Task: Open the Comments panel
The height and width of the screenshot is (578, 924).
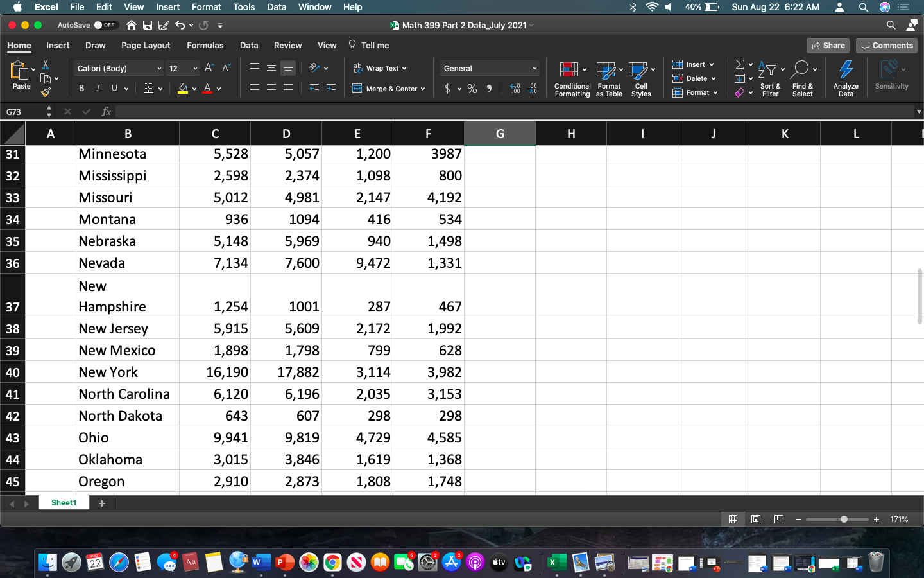Action: point(886,45)
